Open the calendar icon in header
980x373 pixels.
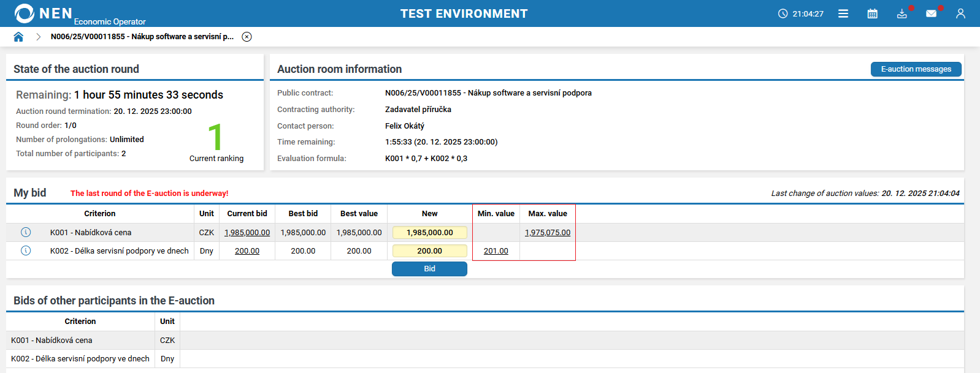coord(872,13)
